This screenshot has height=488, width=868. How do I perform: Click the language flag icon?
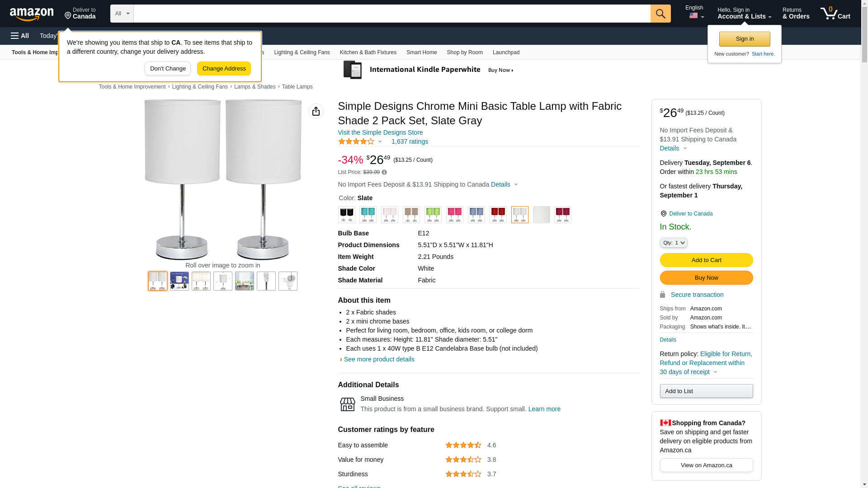coord(693,16)
